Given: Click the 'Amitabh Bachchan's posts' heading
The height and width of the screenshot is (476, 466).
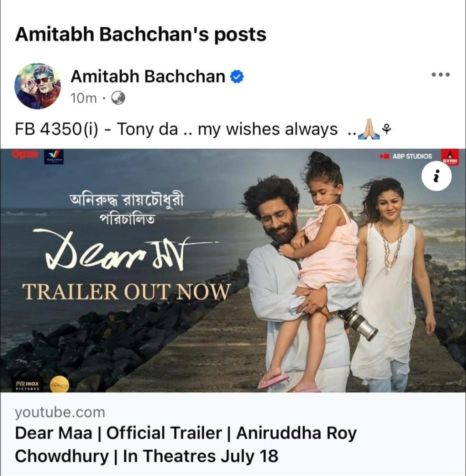Looking at the screenshot, I should pos(140,34).
